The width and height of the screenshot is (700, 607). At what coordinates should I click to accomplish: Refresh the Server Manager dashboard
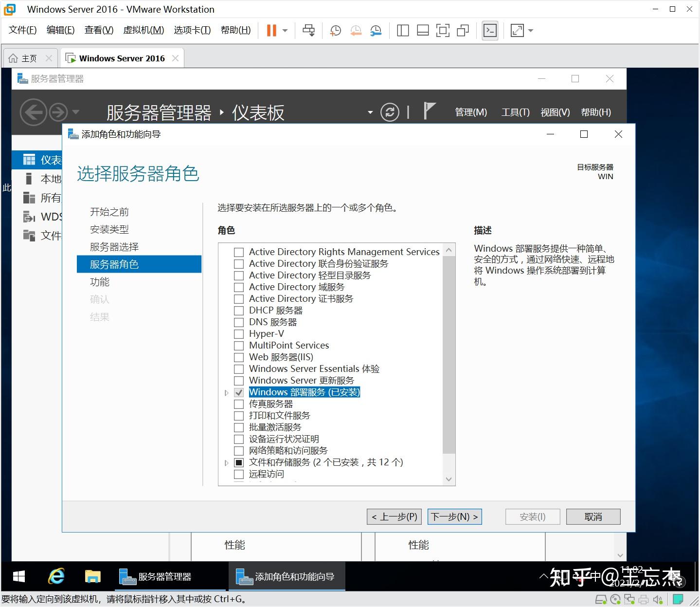point(390,112)
